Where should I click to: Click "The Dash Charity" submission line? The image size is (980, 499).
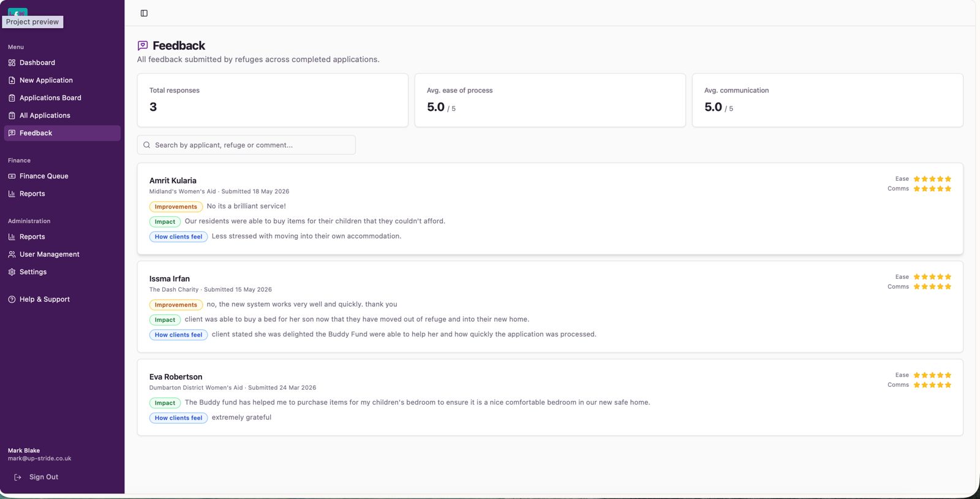[x=211, y=289]
